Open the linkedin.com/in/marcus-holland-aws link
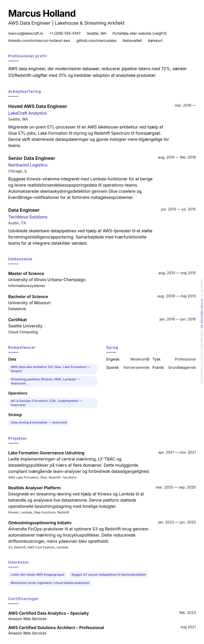Screen dimensions: 204x644 pos(39,40)
